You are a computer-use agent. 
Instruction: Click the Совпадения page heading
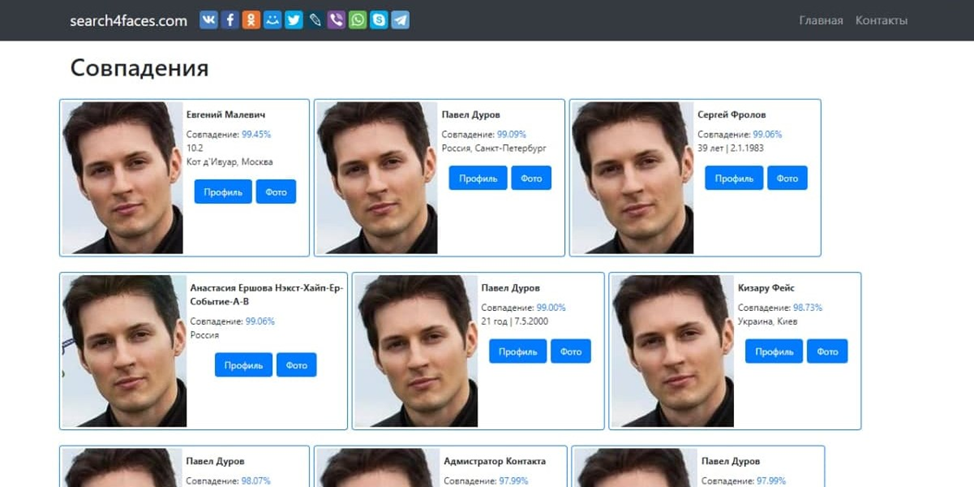coord(139,68)
